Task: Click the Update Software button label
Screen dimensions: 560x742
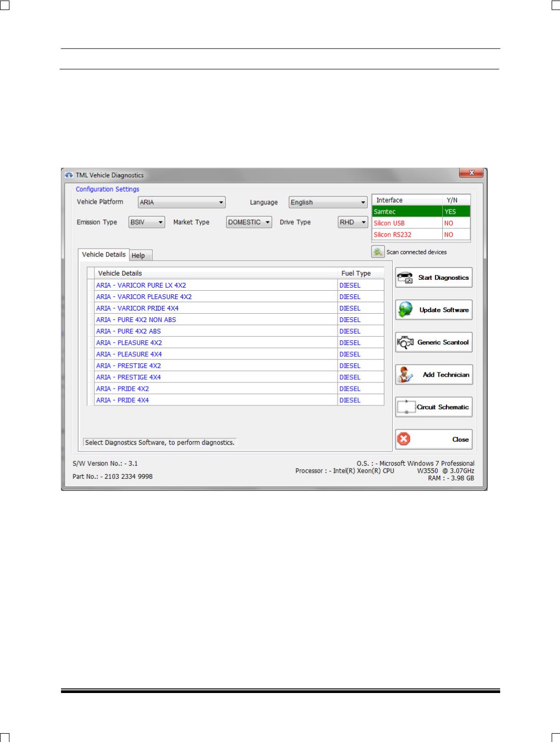Action: pos(444,310)
